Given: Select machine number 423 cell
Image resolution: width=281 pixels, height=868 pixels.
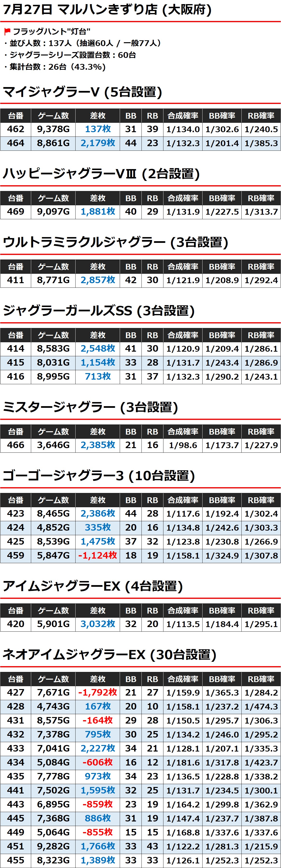Looking at the screenshot, I should 15,513.
